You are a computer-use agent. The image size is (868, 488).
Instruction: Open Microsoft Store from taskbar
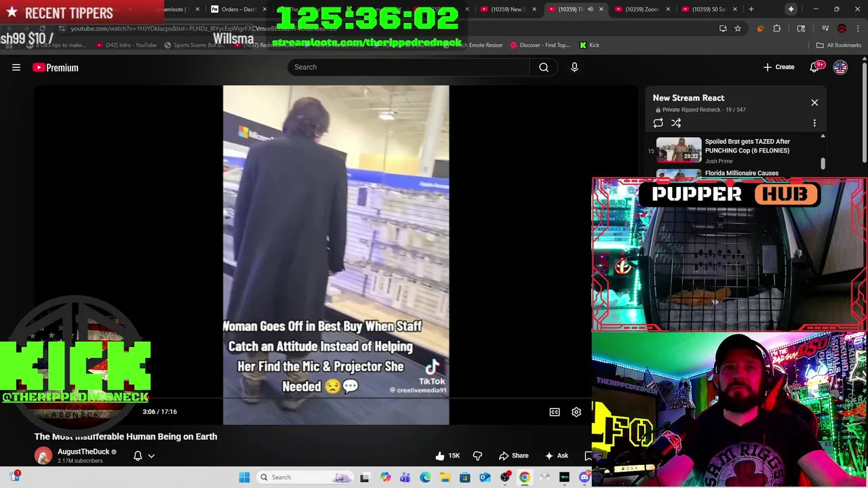coord(465,477)
